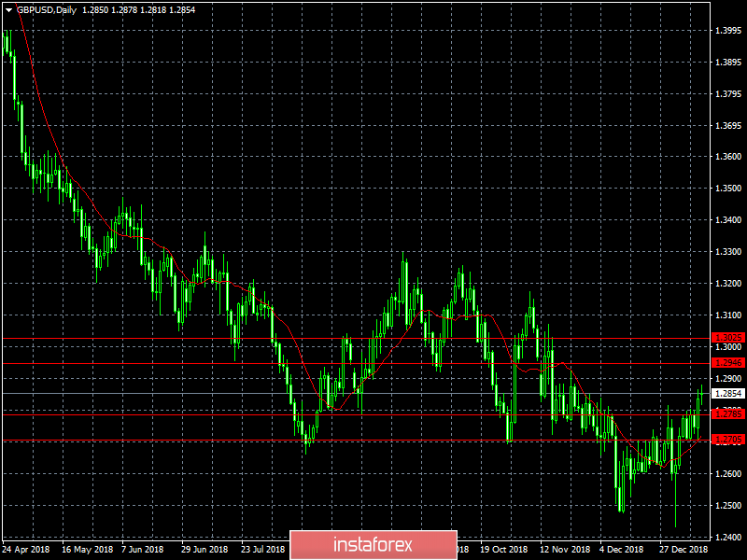Select the 27 Dec 2018 date marker

coord(684,549)
